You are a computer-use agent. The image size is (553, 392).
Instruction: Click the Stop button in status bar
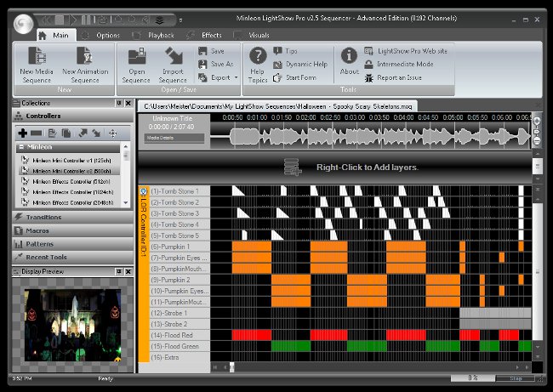(516, 378)
